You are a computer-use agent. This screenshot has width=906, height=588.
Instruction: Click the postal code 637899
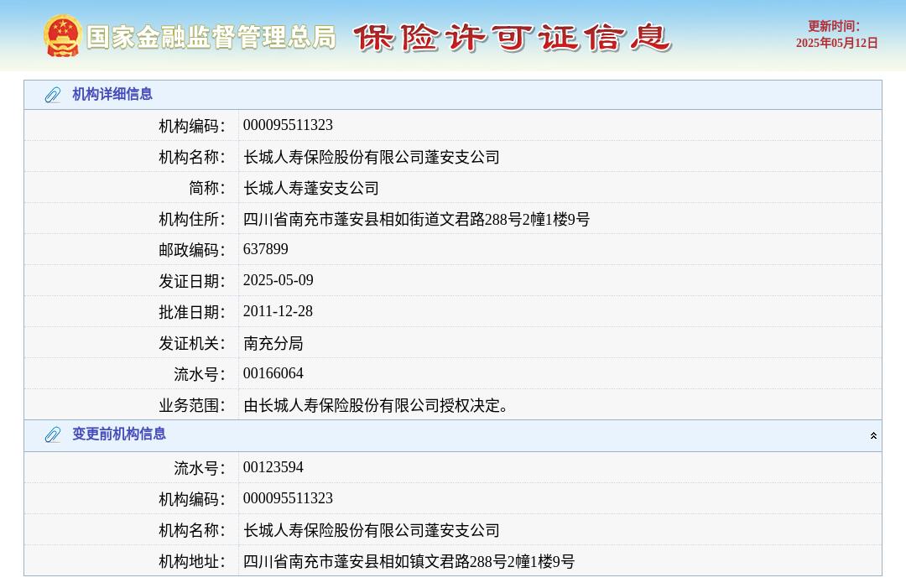(265, 249)
